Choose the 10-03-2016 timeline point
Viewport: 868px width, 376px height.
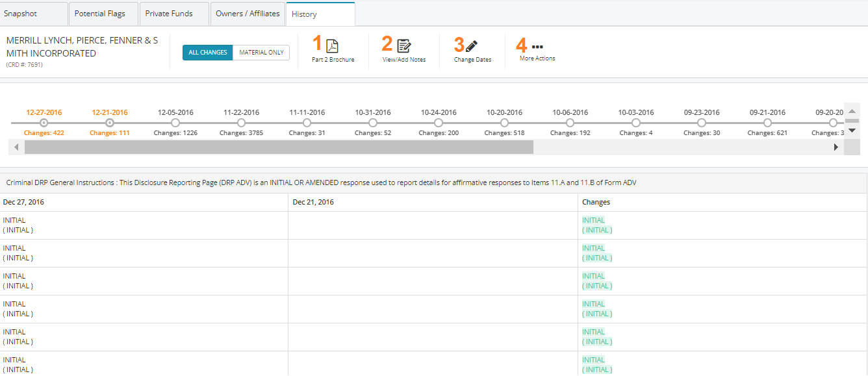point(636,123)
